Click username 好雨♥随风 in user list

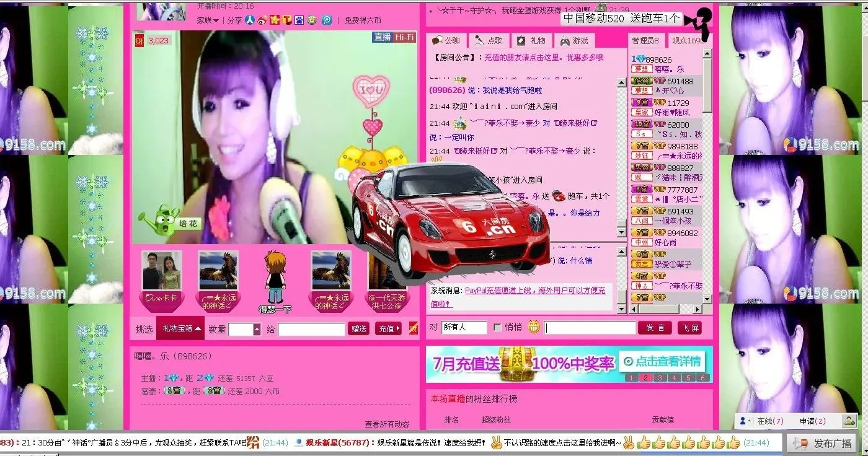point(671,113)
